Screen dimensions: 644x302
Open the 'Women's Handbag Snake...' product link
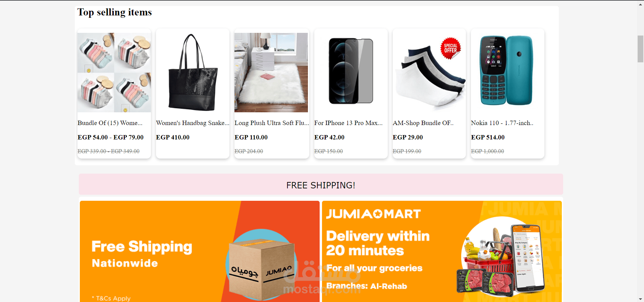[x=193, y=123]
